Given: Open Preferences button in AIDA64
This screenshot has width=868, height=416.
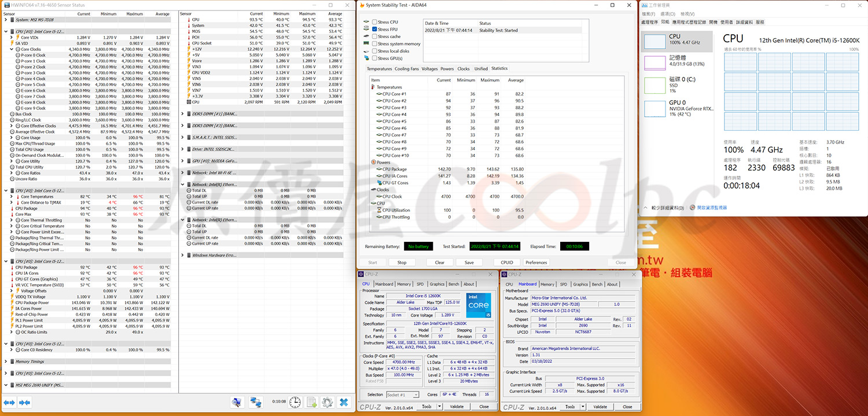Looking at the screenshot, I should click(536, 263).
